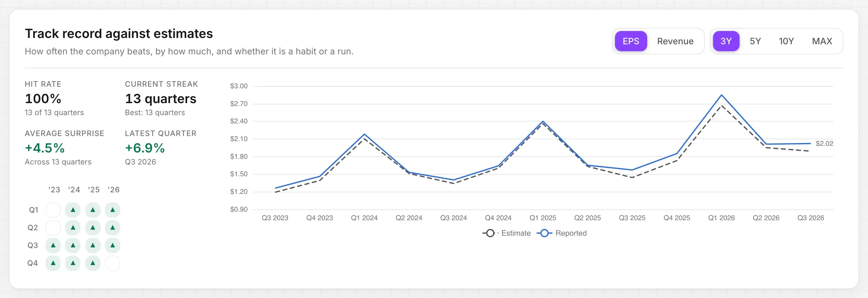
Task: Click the 'Best: 13 quarters' text
Action: tap(155, 113)
